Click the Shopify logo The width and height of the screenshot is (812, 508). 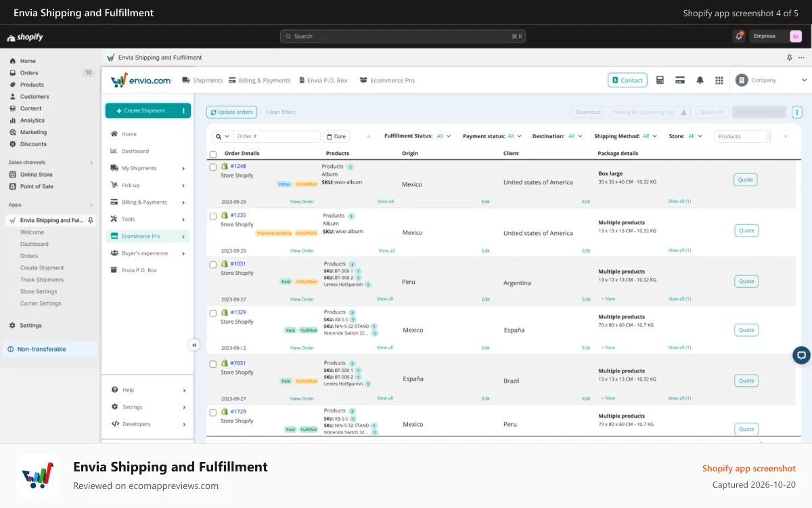(25, 37)
